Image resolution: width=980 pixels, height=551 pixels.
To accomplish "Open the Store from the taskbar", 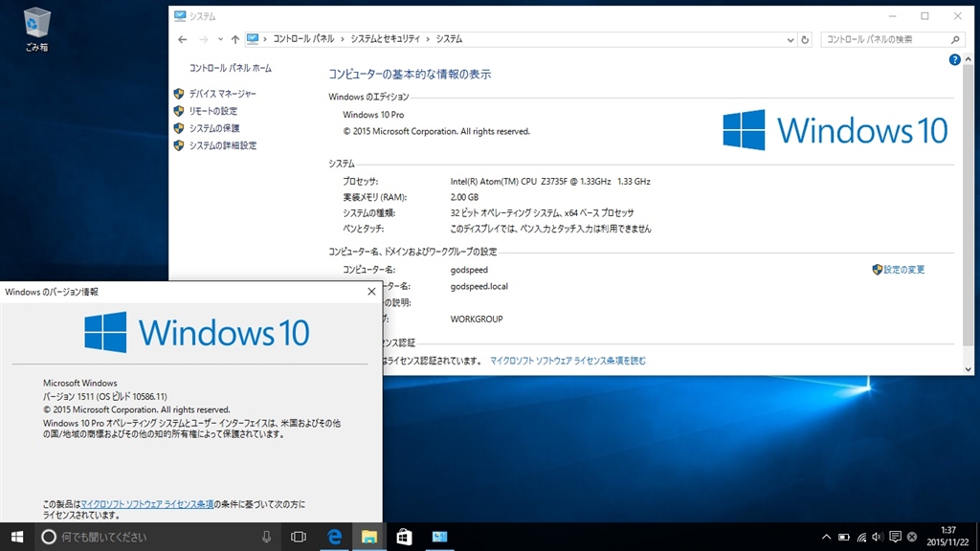I will 405,537.
